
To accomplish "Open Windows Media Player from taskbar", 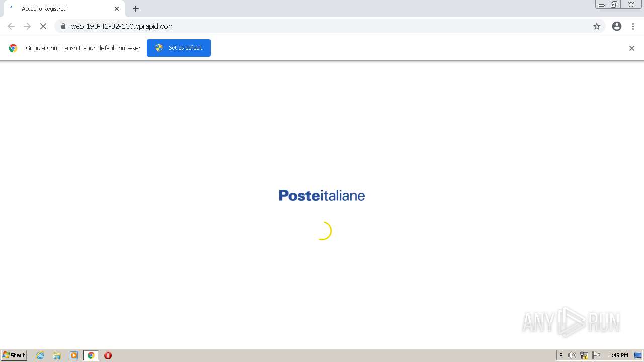I will click(x=74, y=355).
